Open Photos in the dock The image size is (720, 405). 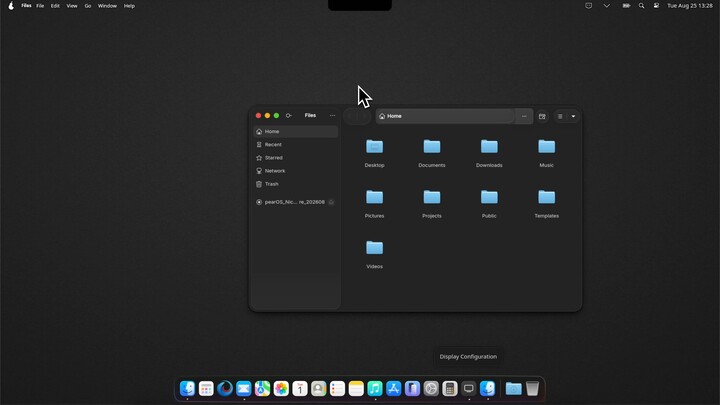click(x=281, y=388)
